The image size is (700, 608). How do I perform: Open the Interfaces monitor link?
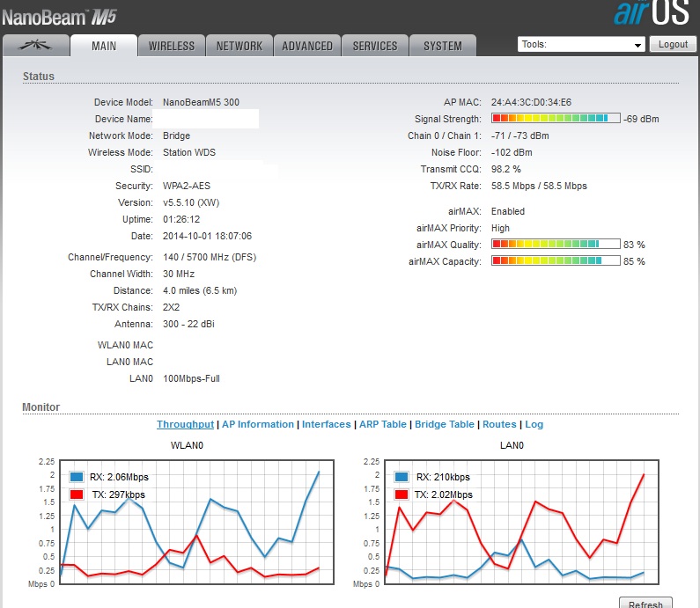327,424
